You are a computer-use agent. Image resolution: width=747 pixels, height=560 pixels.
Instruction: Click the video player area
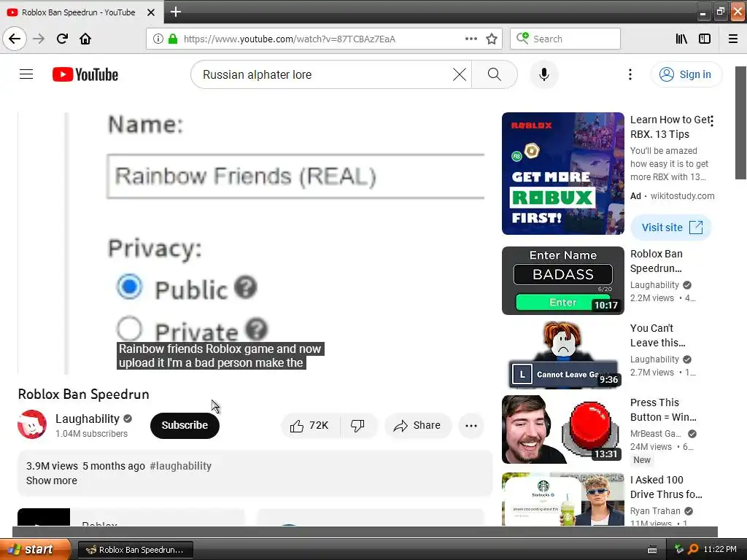[x=251, y=244]
